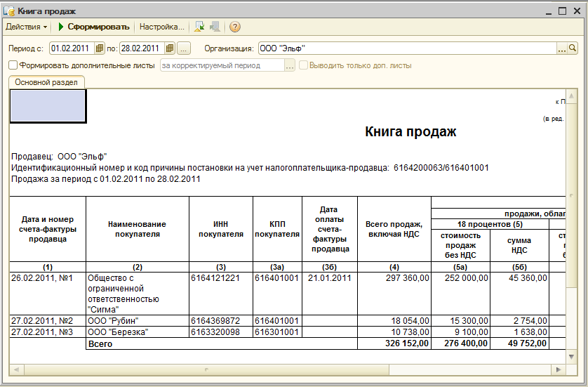
Task: Click the organization selection ellipsis button
Action: coord(561,48)
